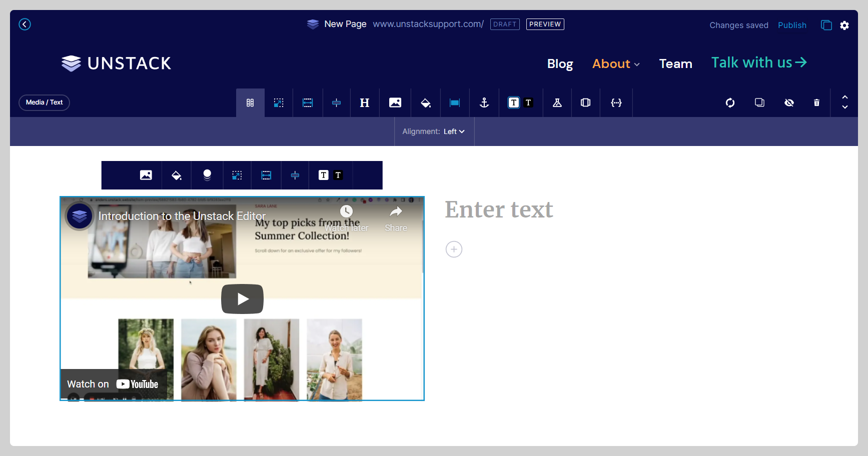Open the header (H) setting in toolbar
868x456 pixels.
click(365, 102)
